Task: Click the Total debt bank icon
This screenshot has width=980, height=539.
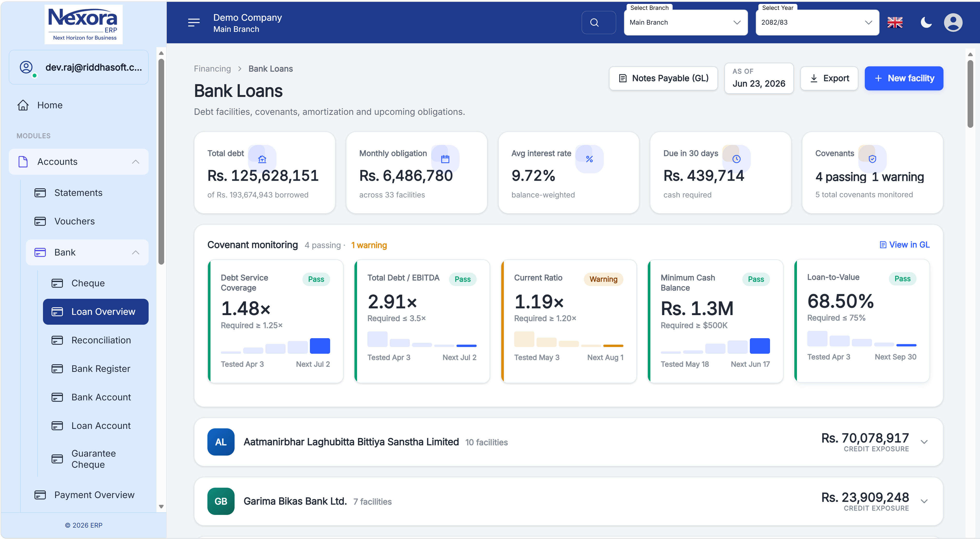Action: [x=262, y=159]
